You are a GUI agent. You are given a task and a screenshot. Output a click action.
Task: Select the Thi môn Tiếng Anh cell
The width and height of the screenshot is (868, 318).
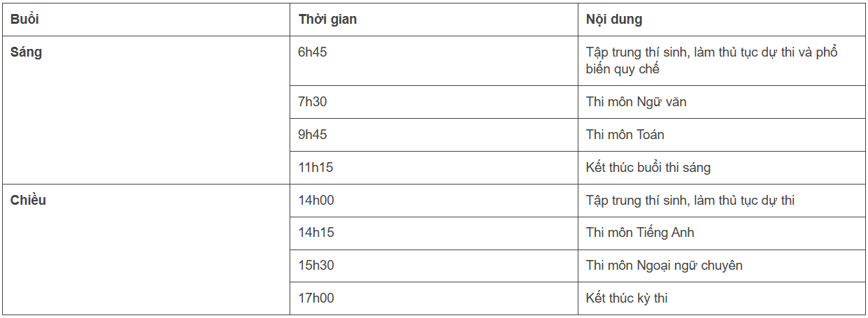pyautogui.click(x=640, y=233)
